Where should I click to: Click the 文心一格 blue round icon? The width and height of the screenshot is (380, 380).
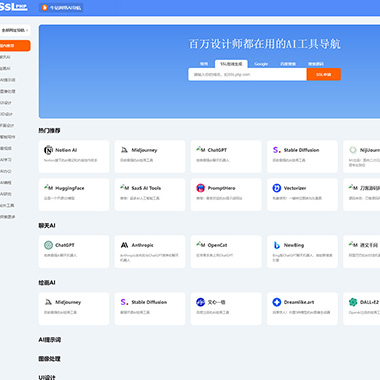tap(200, 302)
